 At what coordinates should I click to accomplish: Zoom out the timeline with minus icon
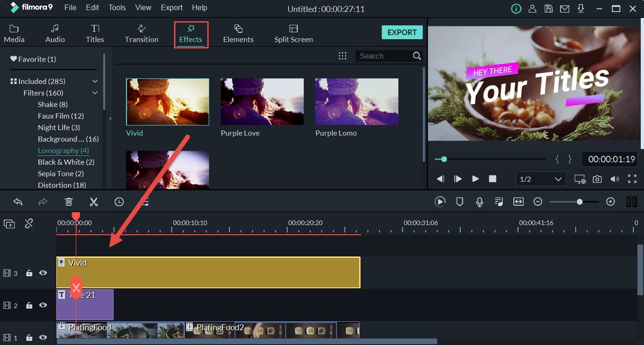538,202
